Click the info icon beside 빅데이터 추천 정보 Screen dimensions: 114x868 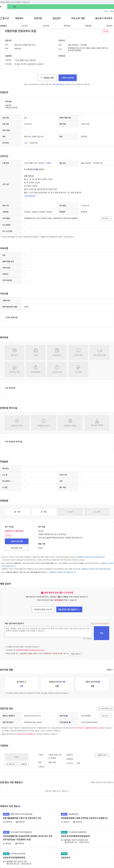(x=19, y=806)
